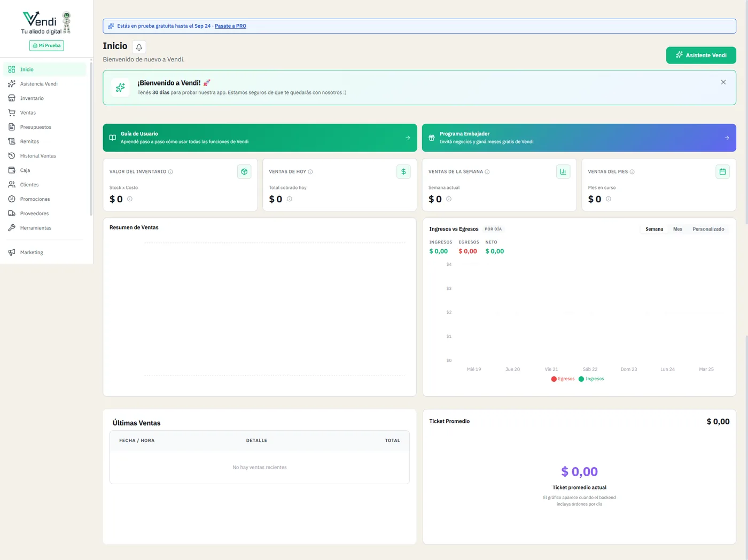Click the 'POR DÍA' tag
Image resolution: width=748 pixels, height=560 pixels.
pyautogui.click(x=493, y=230)
